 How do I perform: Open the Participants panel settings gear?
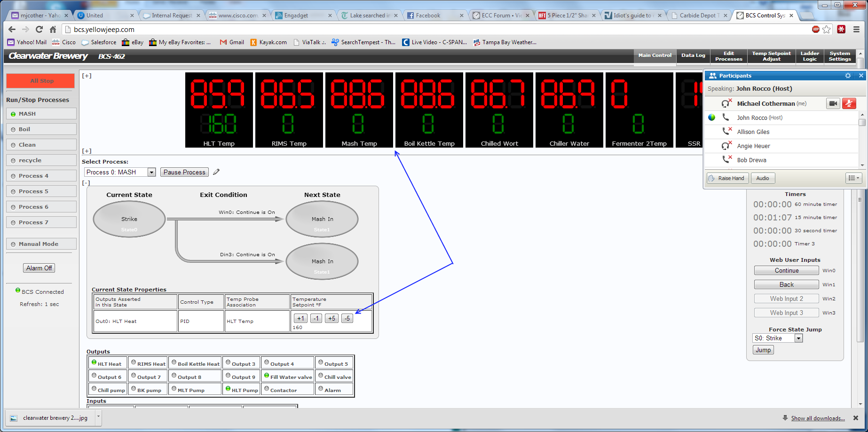coord(848,75)
